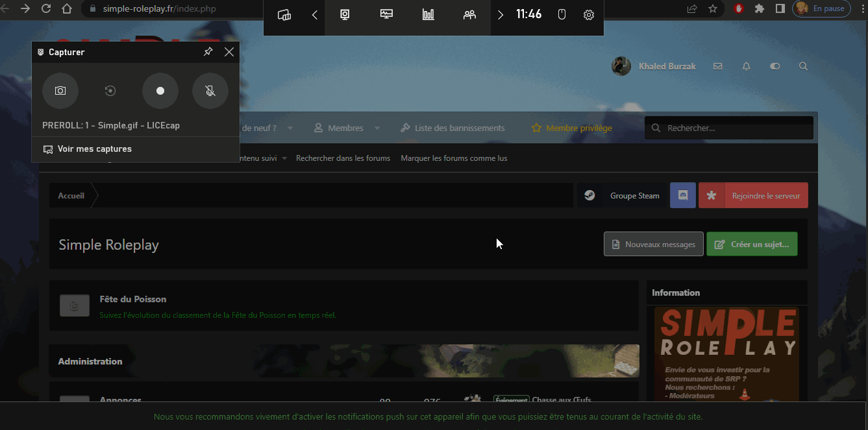
Task: Toggle the microphone while recording
Action: coord(210,91)
